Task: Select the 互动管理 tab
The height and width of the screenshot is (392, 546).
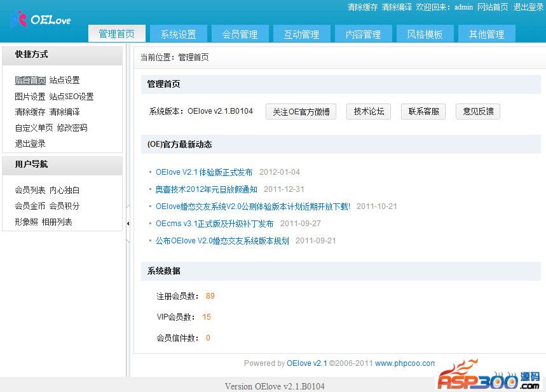Action: (x=301, y=34)
